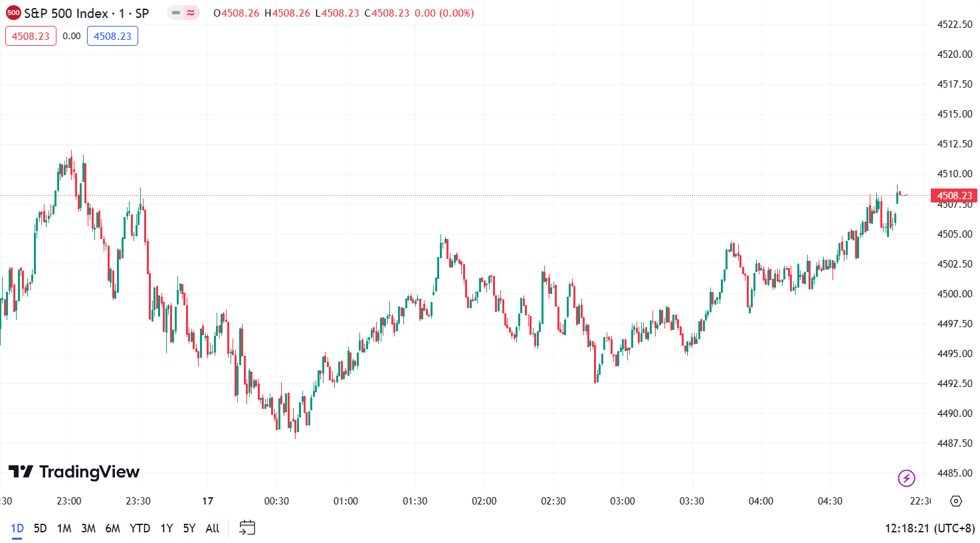Open the timezone menu showing UTC+8
980x543 pixels.
[x=930, y=528]
